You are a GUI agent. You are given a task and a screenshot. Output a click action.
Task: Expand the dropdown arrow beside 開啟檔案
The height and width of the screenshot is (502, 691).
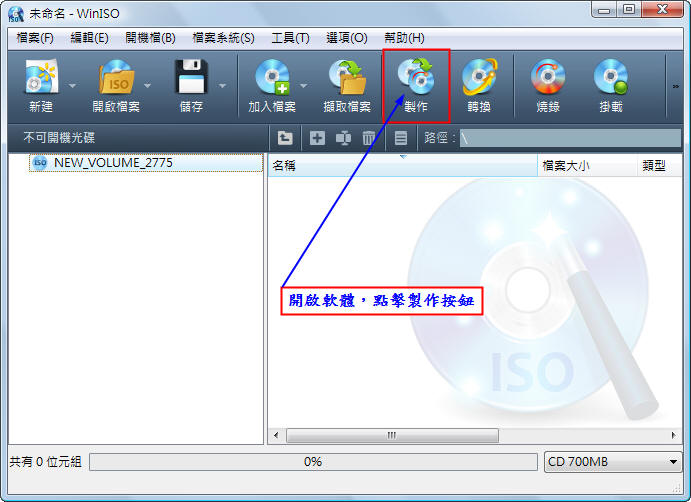(x=148, y=86)
